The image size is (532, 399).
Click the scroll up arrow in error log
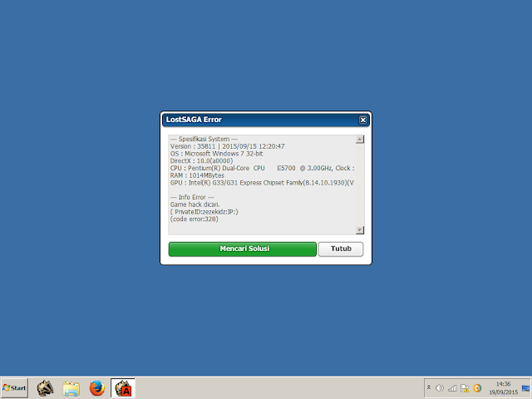click(360, 140)
